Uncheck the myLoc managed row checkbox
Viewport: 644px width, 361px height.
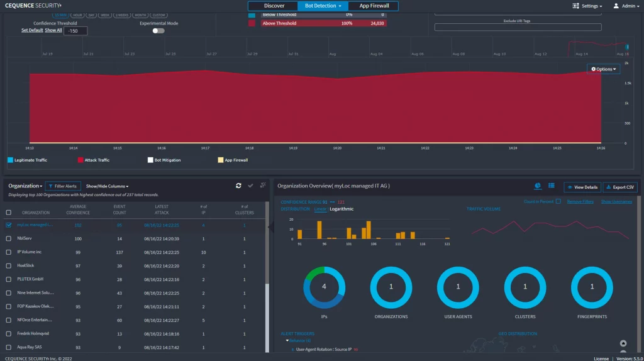coord(9,225)
